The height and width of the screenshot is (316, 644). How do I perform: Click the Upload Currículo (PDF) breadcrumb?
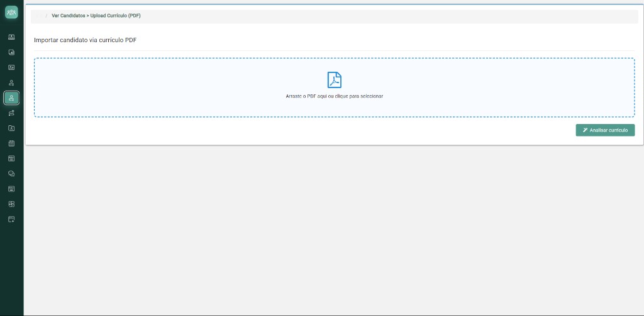coord(116,16)
